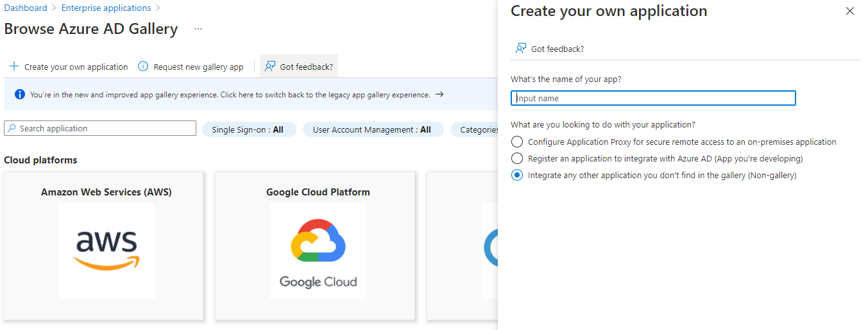Open the ellipsis menu beside Browse Azure AD Gallery

click(x=198, y=29)
